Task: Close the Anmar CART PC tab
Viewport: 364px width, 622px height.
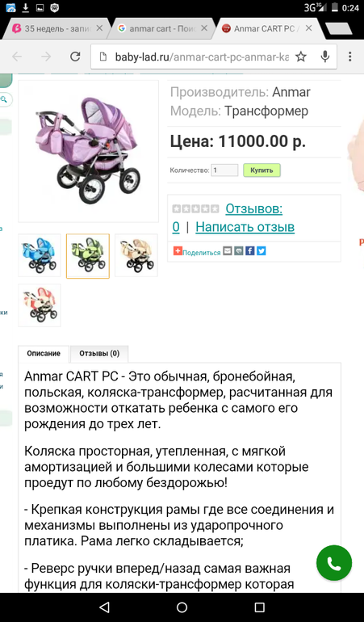Action: pos(308,28)
